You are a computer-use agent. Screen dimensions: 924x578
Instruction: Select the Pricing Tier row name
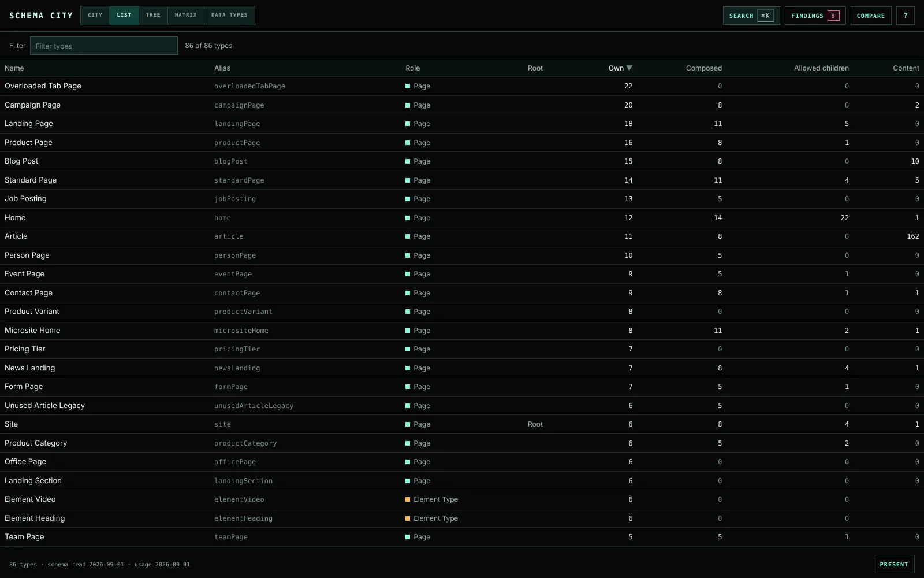(x=25, y=349)
